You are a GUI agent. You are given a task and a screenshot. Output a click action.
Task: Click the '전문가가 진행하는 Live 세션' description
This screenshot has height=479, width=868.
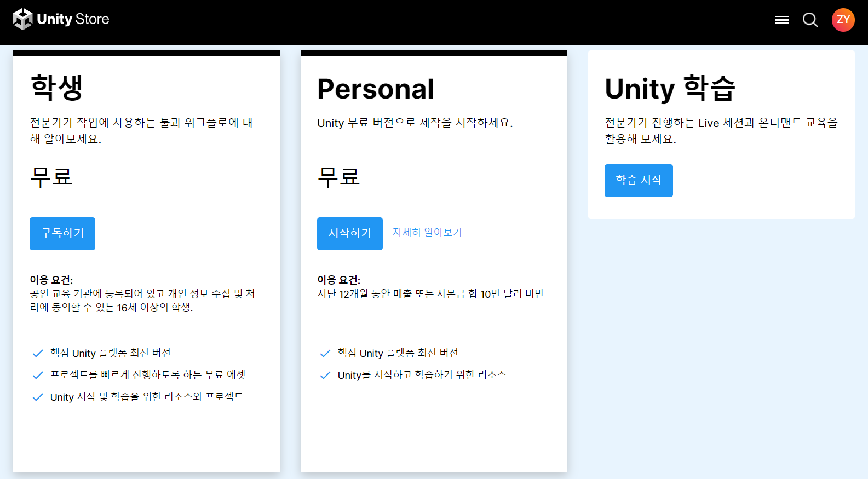pos(721,131)
